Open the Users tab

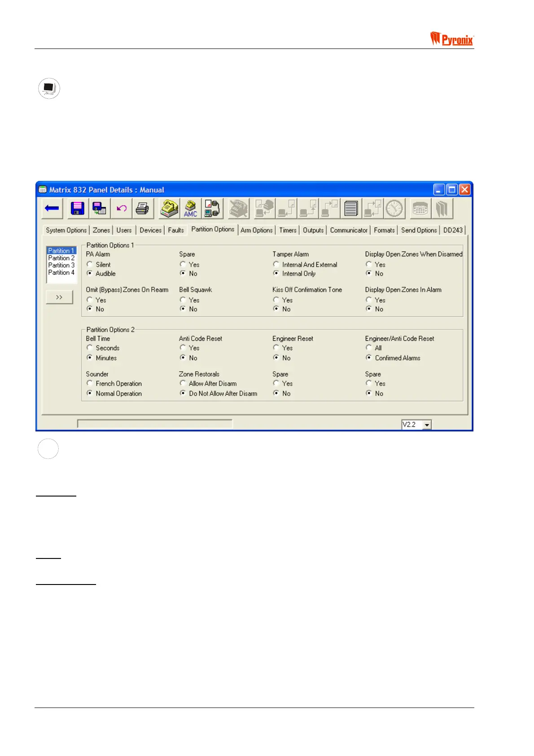click(x=124, y=230)
